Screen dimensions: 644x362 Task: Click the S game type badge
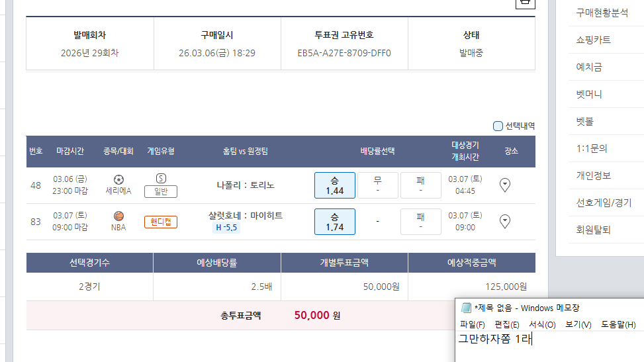(x=161, y=178)
